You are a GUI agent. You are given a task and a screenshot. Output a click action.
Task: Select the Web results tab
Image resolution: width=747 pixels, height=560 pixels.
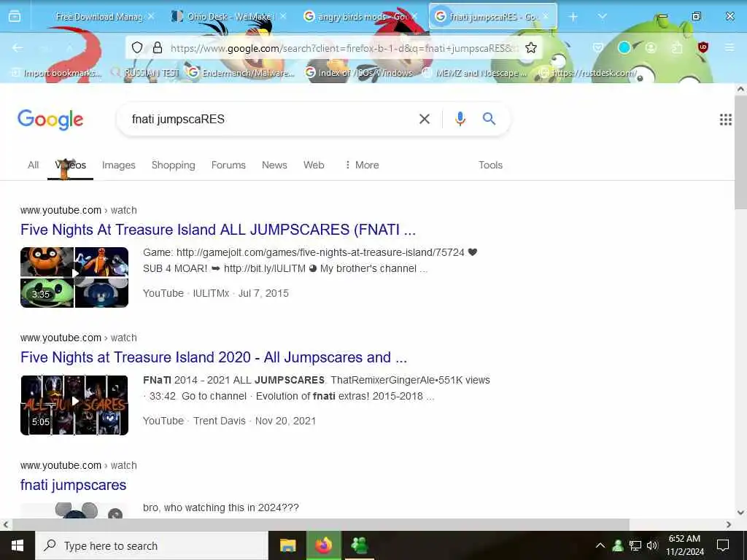(x=314, y=165)
